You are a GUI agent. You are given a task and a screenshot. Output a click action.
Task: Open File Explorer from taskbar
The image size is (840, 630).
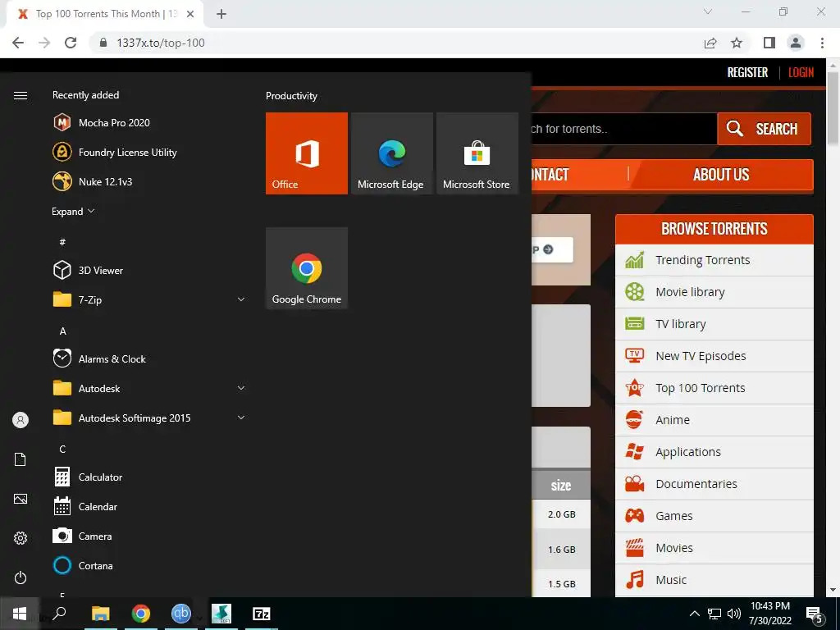pos(100,614)
